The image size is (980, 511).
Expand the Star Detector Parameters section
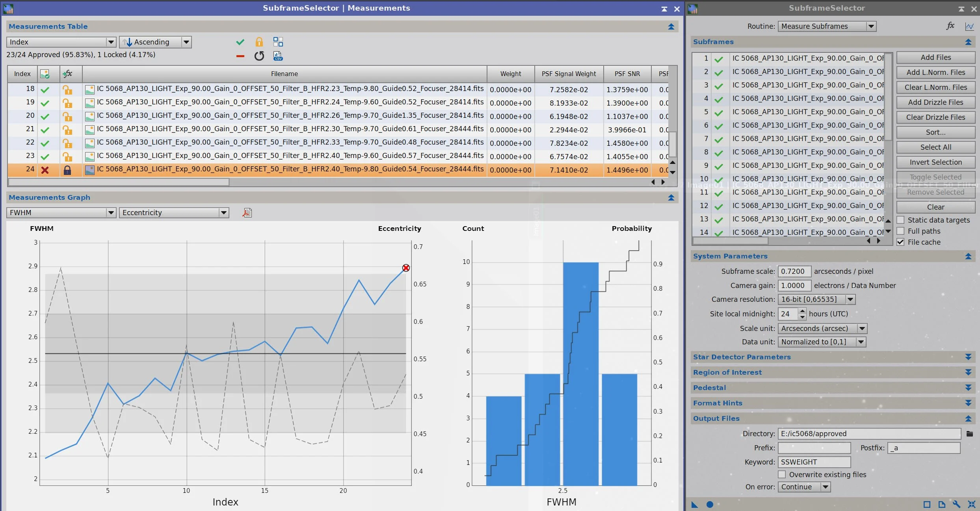pyautogui.click(x=968, y=357)
